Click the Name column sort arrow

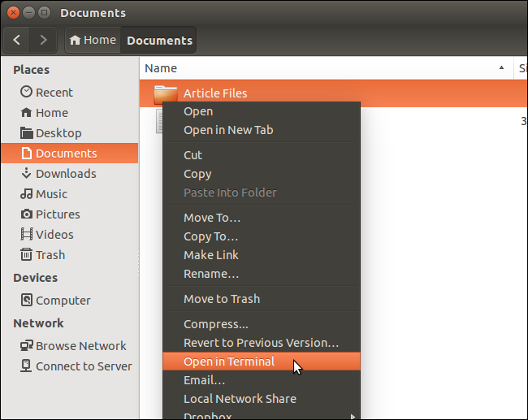503,69
